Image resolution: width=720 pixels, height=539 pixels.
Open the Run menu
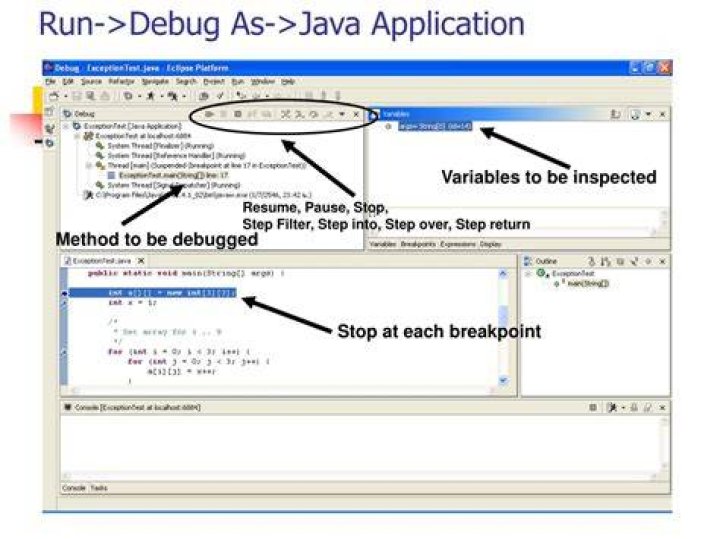237,82
